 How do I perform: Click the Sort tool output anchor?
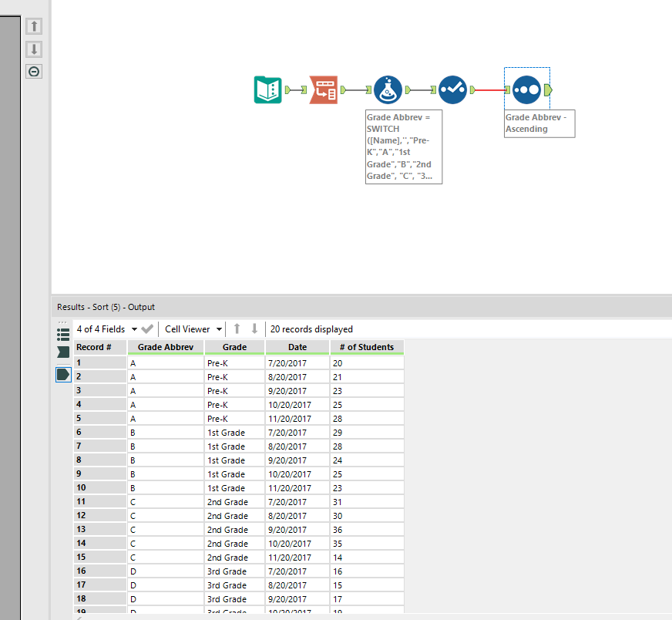548,90
